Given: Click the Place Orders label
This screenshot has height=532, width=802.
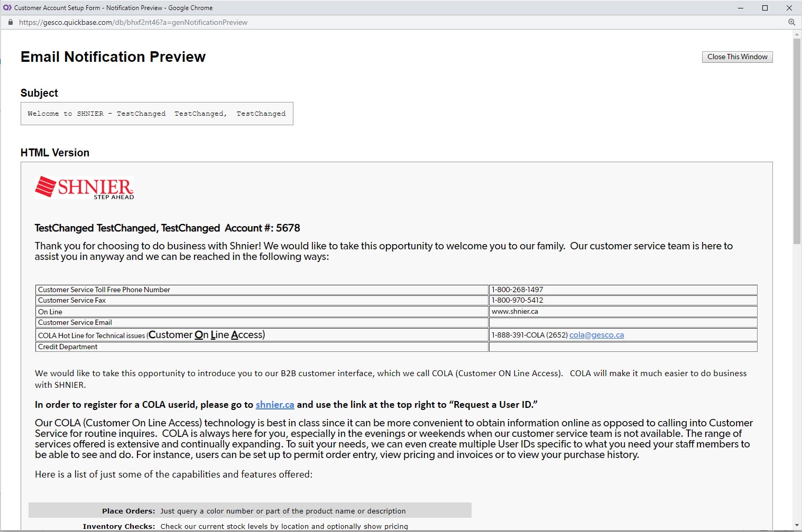Looking at the screenshot, I should (128, 511).
